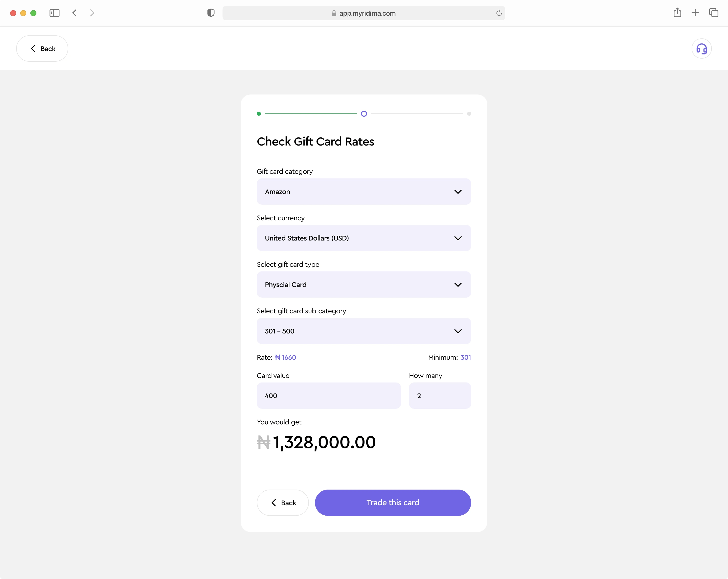The image size is (728, 579).
Task: Click the green first step indicator
Action: point(259,114)
